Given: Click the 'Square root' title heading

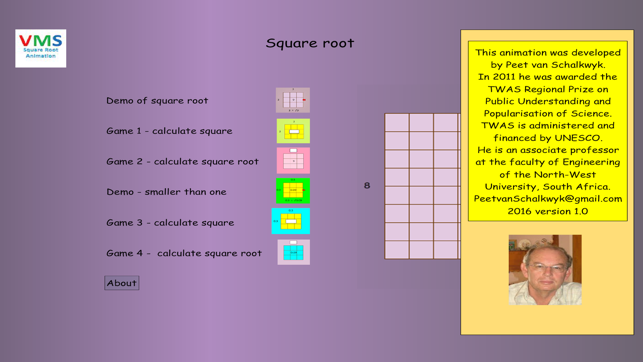Looking at the screenshot, I should click(310, 43).
